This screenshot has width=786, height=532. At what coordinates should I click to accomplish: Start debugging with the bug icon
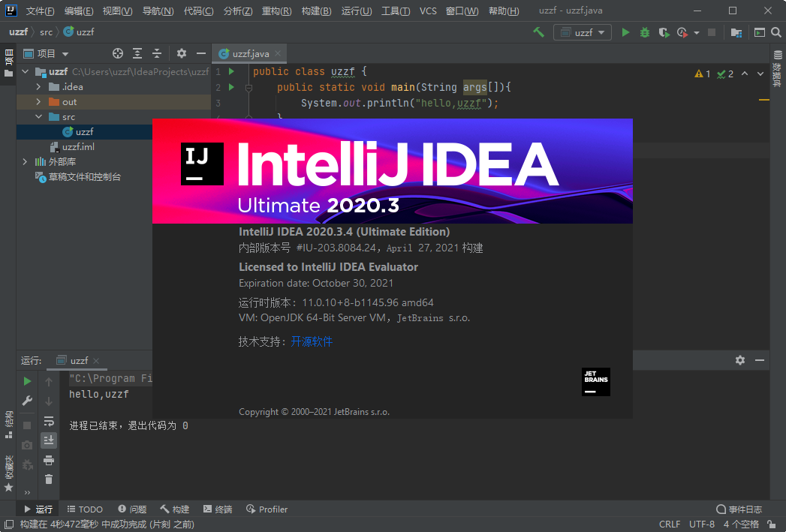(x=645, y=32)
